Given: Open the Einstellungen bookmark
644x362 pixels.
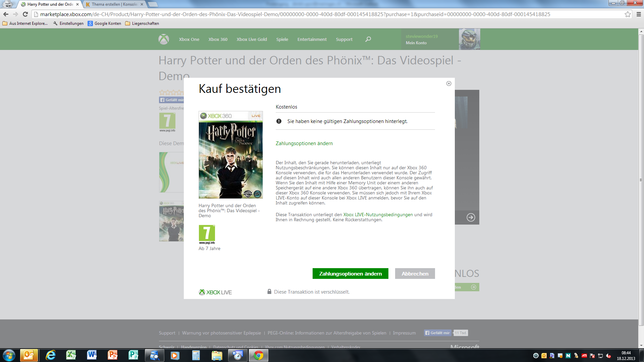Looking at the screenshot, I should [x=68, y=23].
